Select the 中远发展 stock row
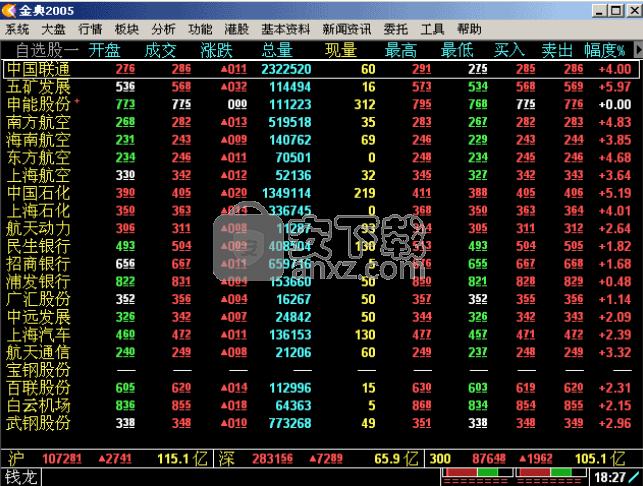The width and height of the screenshot is (643, 486). coord(321,317)
